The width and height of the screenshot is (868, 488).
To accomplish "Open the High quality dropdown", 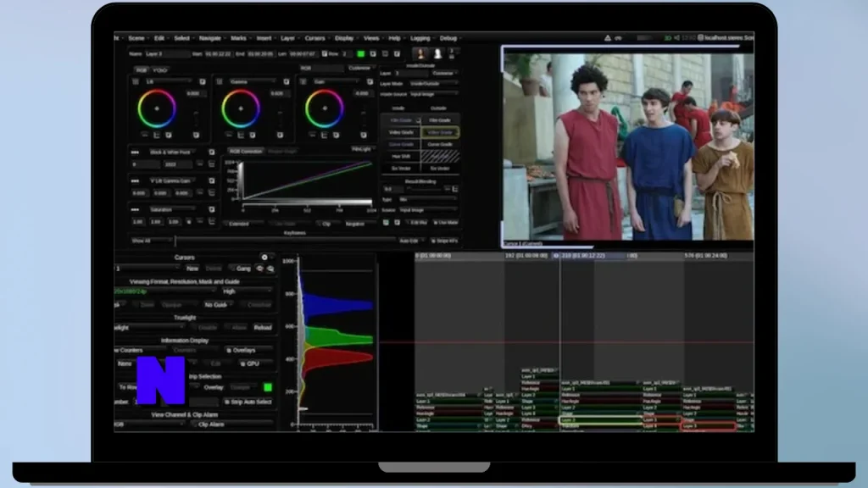I will (x=247, y=291).
